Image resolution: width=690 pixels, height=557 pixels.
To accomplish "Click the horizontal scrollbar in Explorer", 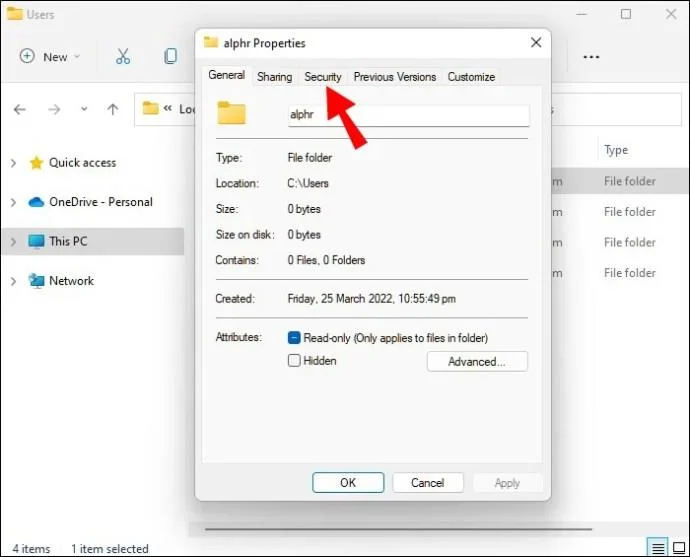I will (x=398, y=529).
